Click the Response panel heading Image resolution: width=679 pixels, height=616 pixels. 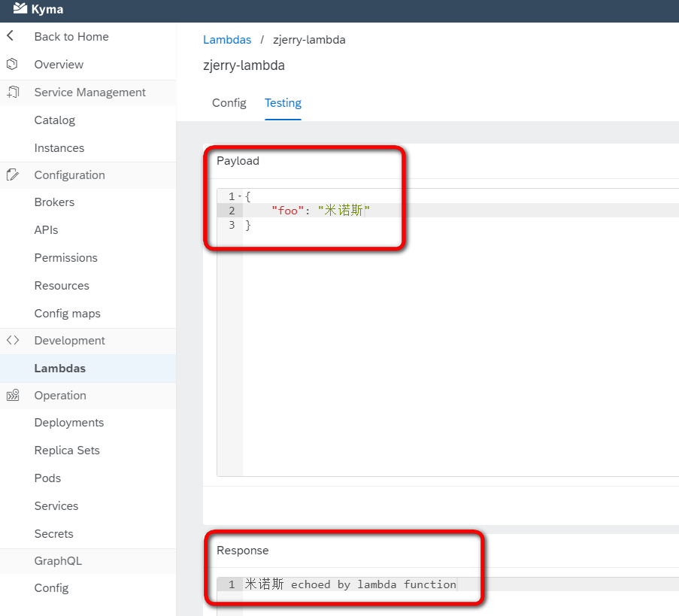242,550
